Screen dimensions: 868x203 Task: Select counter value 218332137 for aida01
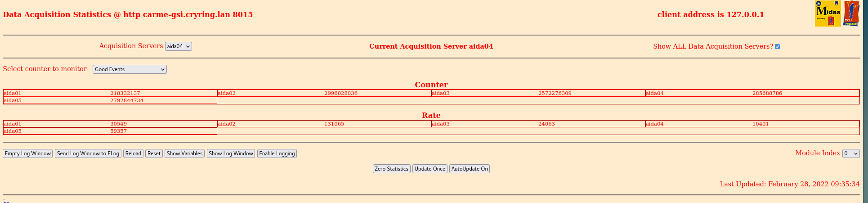(x=125, y=93)
